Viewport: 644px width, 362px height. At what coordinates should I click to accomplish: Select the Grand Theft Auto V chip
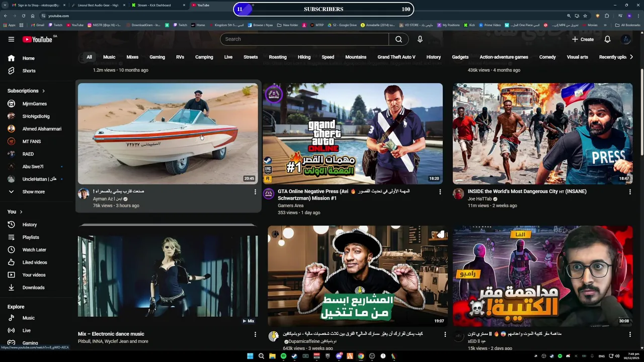396,57
